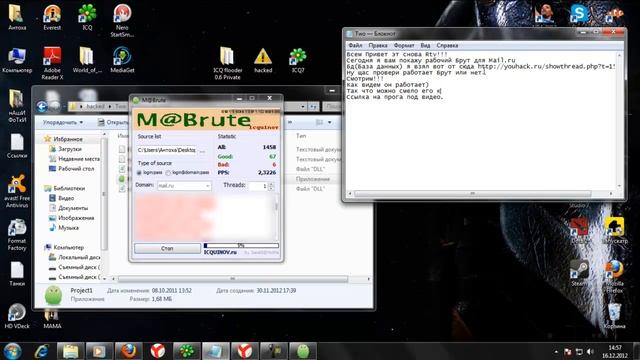Launch the Everest desktop shortcut
This screenshot has height=360, width=640.
[x=52, y=17]
